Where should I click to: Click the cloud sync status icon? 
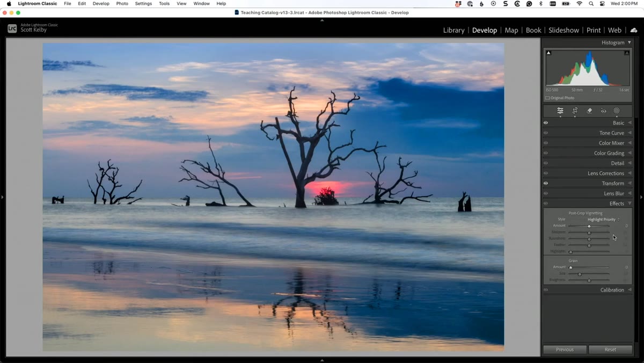634,30
